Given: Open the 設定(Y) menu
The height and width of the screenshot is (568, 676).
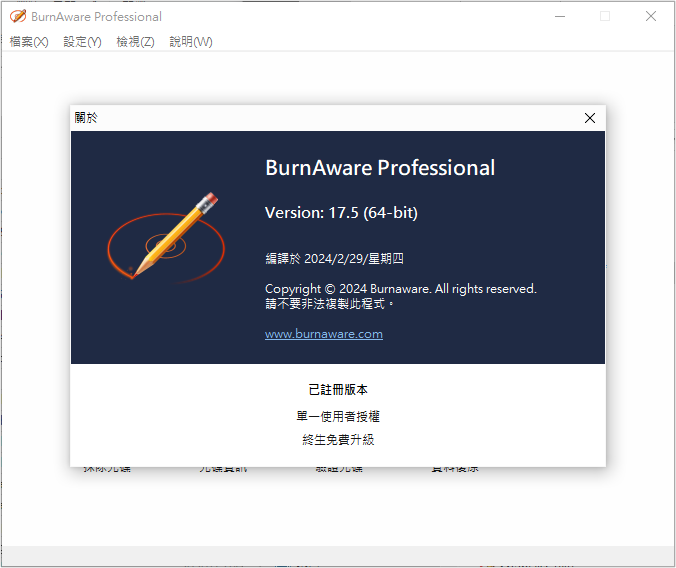Looking at the screenshot, I should [82, 42].
